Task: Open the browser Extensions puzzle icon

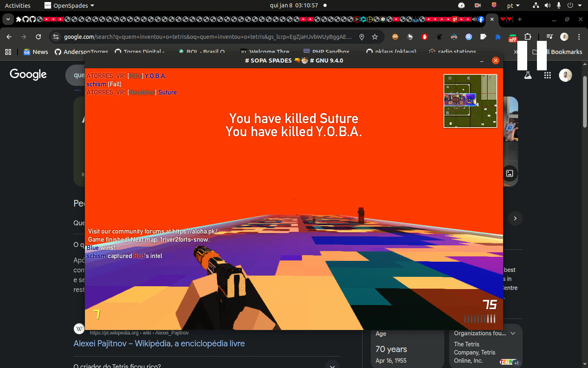Action: click(528, 37)
